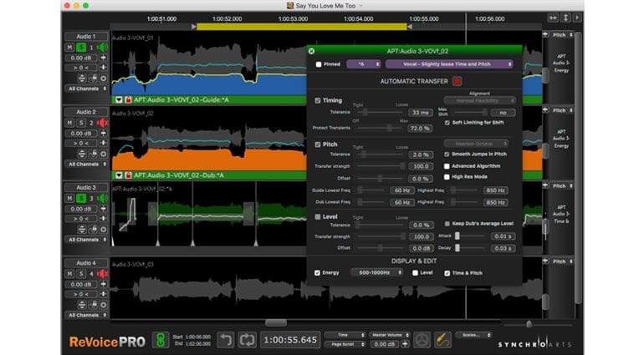Expand Guide:*A process bar triangle

pos(119,99)
